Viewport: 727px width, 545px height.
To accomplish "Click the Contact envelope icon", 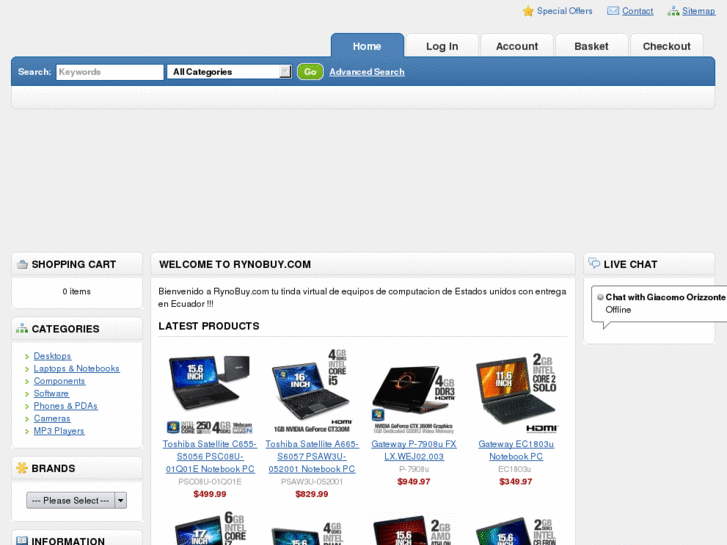I will pos(613,11).
